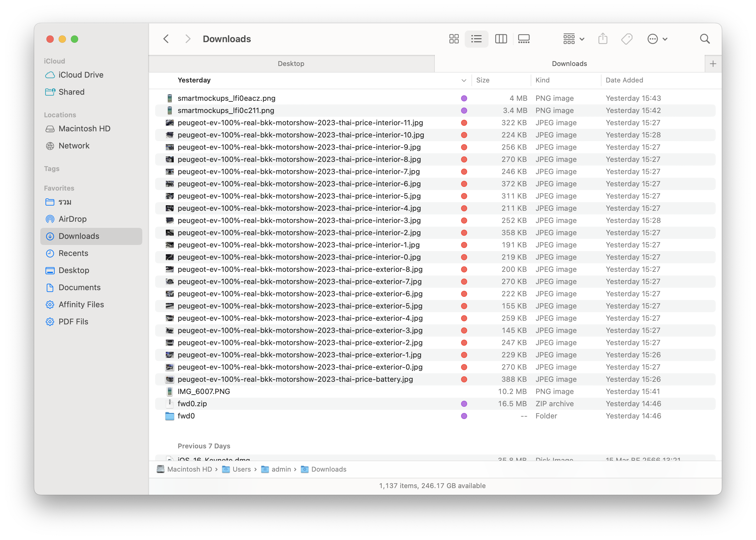Select the Downloads tab
756x540 pixels.
pos(569,64)
